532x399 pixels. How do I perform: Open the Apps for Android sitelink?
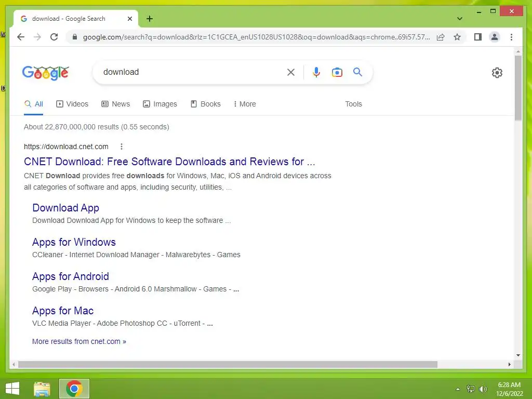[x=71, y=276]
